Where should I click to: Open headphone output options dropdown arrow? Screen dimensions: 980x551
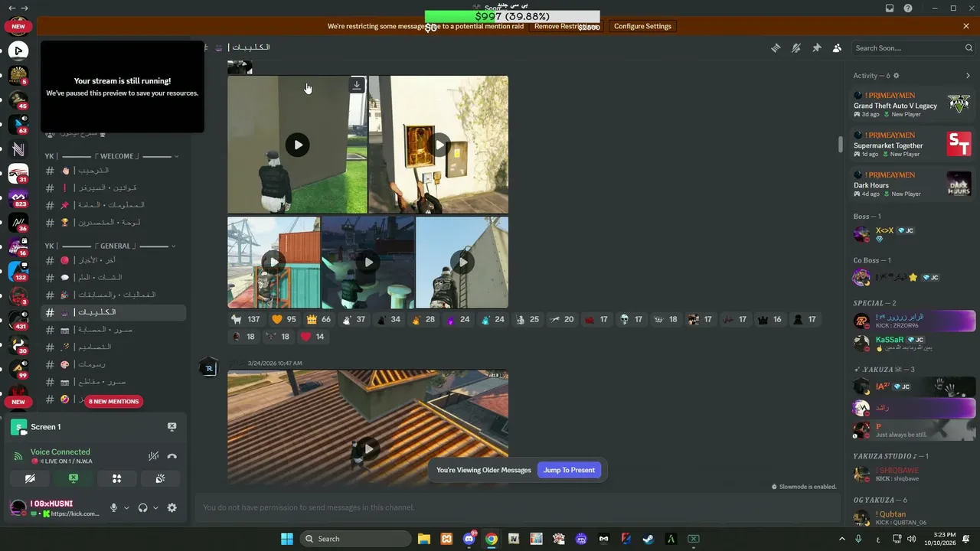click(155, 507)
